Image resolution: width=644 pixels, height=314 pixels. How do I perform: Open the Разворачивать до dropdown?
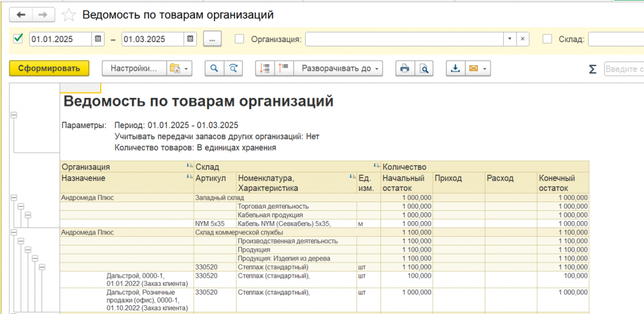click(340, 68)
